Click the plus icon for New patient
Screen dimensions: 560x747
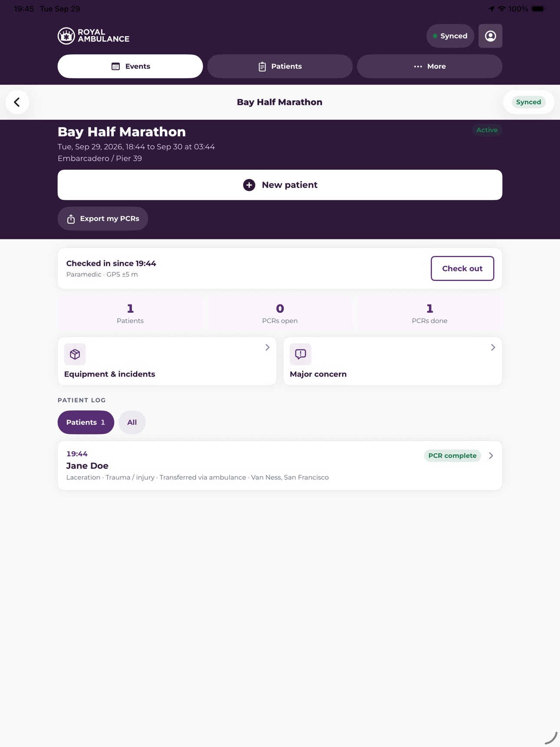click(x=249, y=185)
